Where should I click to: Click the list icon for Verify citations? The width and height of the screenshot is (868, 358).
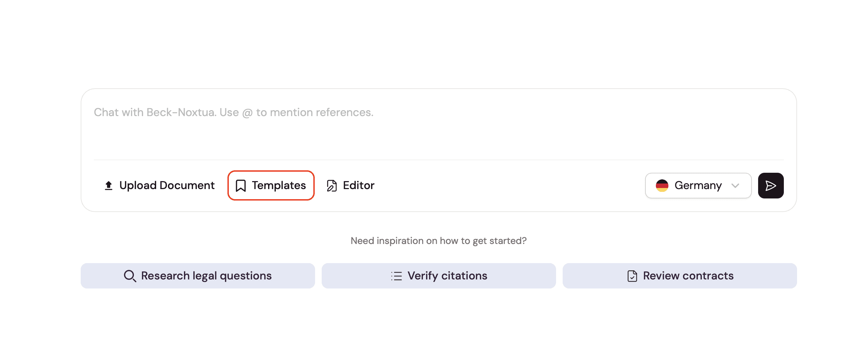(396, 276)
